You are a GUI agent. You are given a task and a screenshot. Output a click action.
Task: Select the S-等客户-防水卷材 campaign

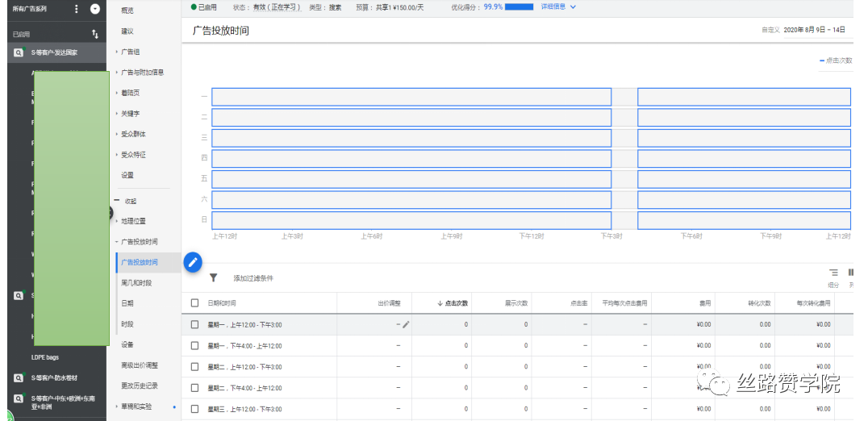[x=54, y=377]
